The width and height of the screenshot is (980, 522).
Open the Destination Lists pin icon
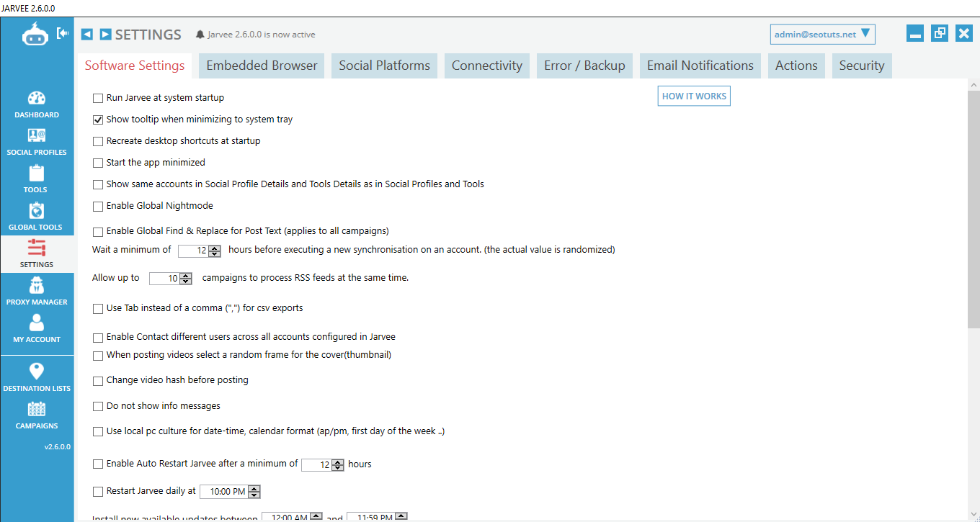(x=37, y=372)
